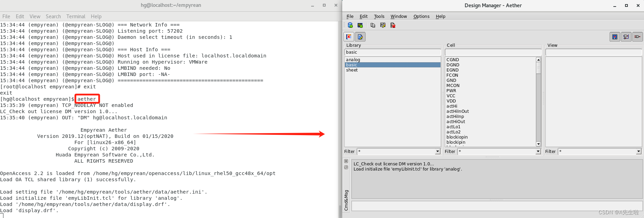The width and height of the screenshot is (644, 218).
Task: Click the Library name input field
Action: 393,52
